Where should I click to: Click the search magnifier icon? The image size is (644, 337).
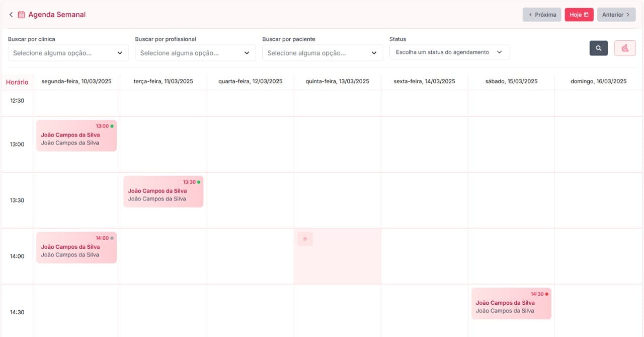[x=598, y=48]
